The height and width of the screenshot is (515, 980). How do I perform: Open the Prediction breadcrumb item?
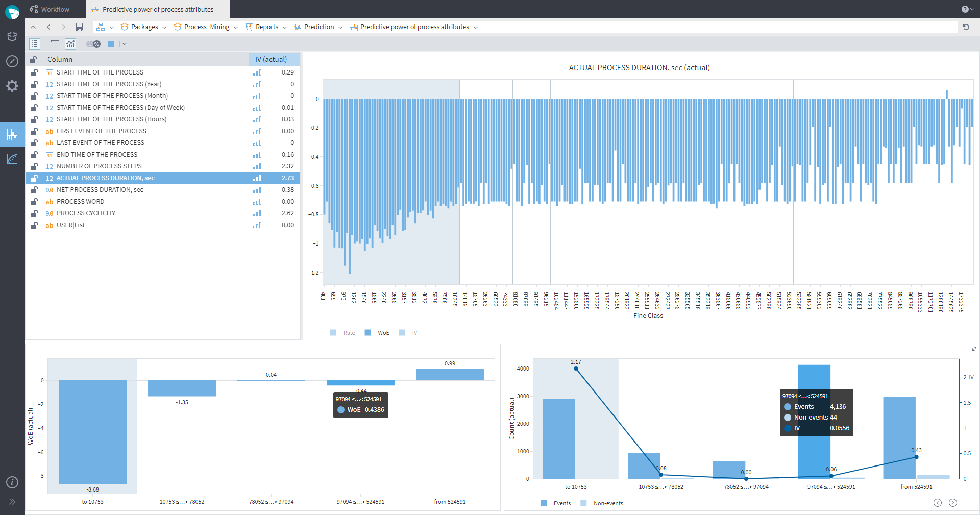click(318, 27)
